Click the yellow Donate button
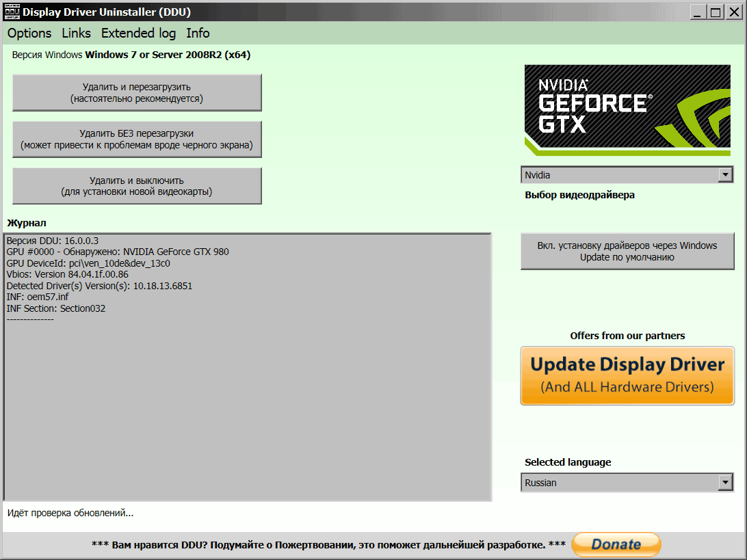747x560 pixels. [616, 544]
